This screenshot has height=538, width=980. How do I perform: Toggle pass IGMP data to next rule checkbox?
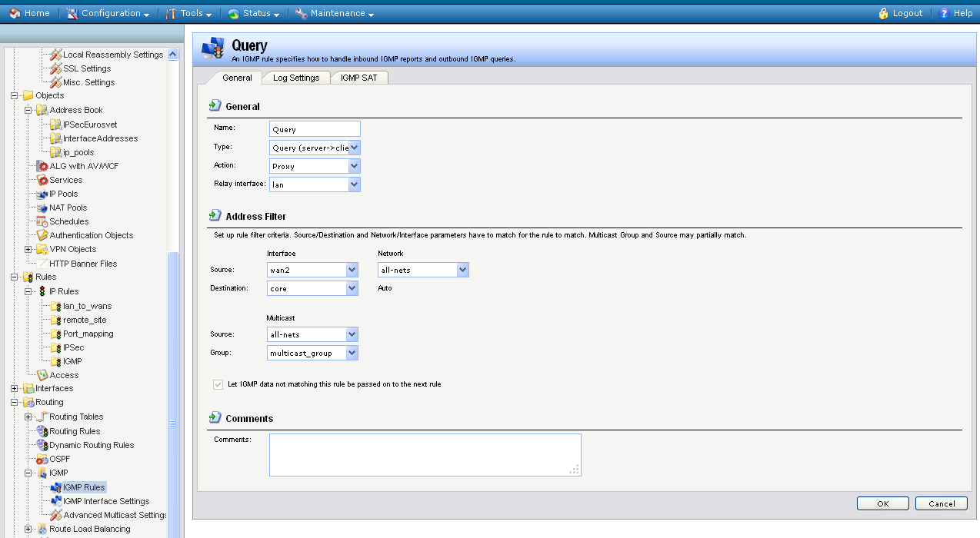tap(218, 384)
